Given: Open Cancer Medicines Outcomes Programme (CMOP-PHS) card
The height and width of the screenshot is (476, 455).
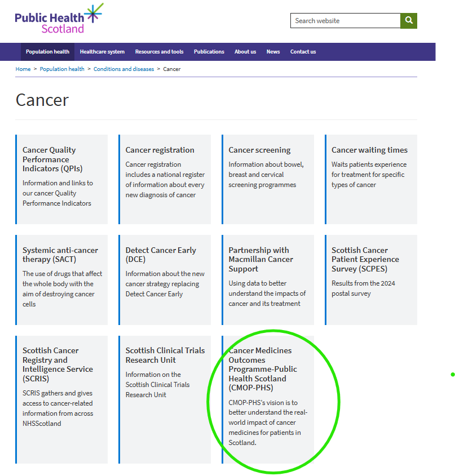Looking at the screenshot, I should (x=268, y=399).
